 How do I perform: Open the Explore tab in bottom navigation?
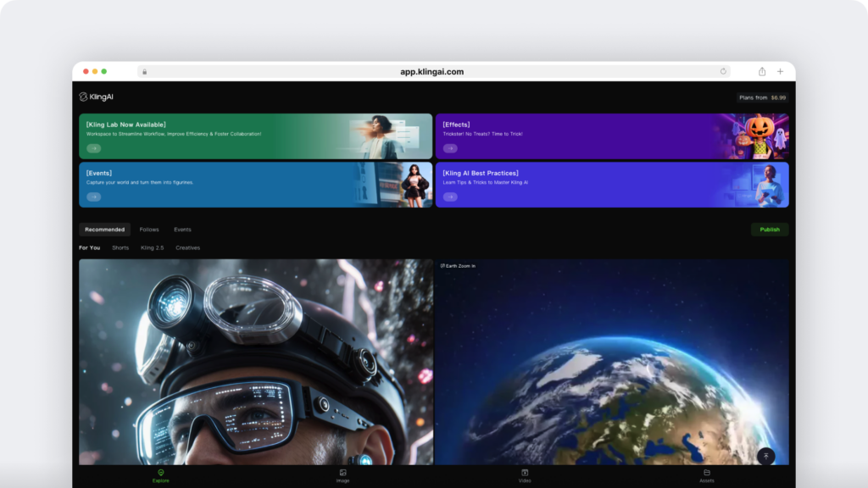point(161,473)
